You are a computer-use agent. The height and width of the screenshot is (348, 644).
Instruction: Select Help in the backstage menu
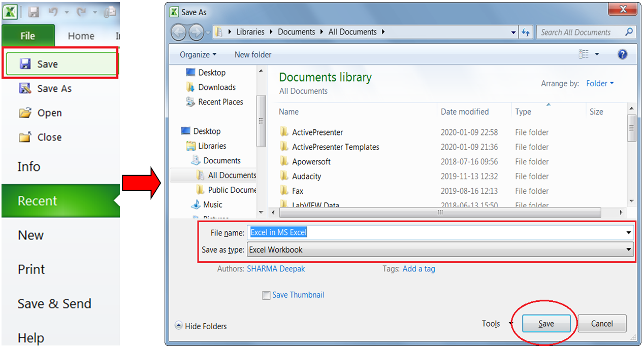click(x=30, y=337)
